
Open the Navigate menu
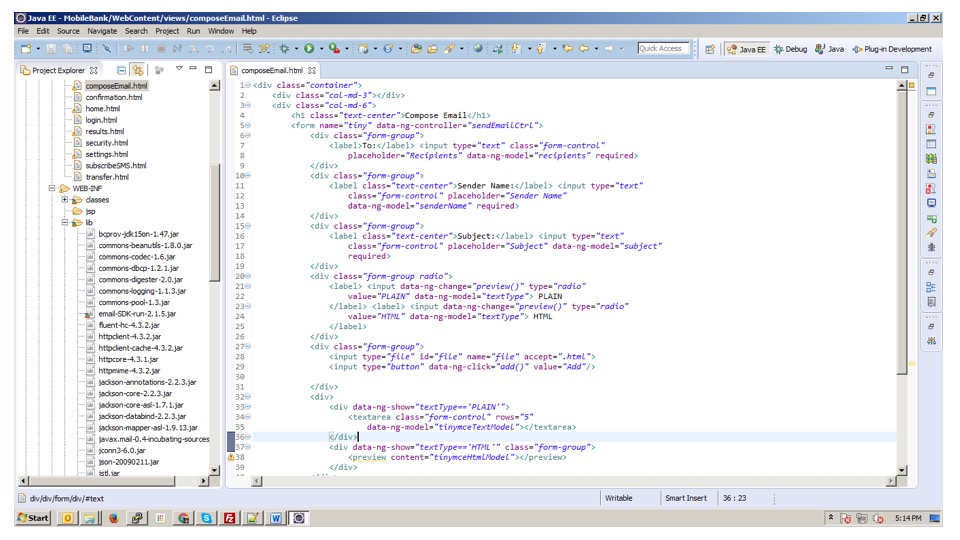pos(102,31)
